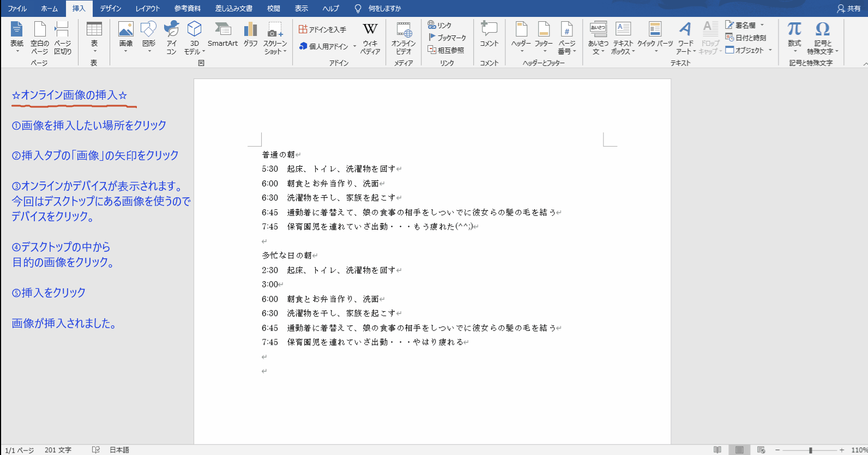Screen dimensions: 868x455
Task: Open ウィキペディア add-in
Action: [370, 38]
